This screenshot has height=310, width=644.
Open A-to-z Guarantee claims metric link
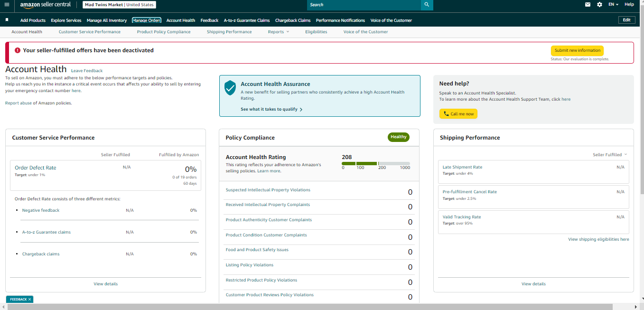(47, 232)
